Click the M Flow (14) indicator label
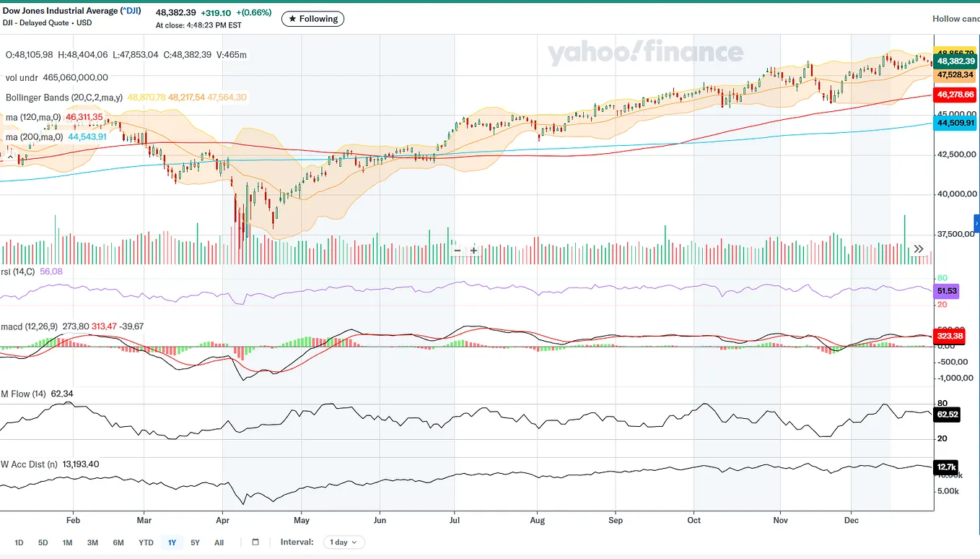This screenshot has width=980, height=559. point(24,394)
